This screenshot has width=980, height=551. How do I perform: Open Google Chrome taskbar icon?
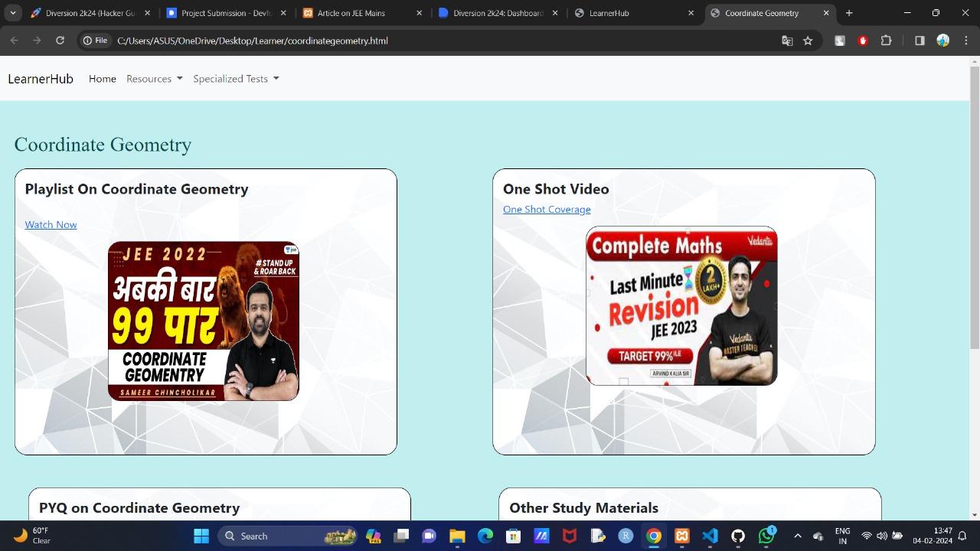coord(654,536)
